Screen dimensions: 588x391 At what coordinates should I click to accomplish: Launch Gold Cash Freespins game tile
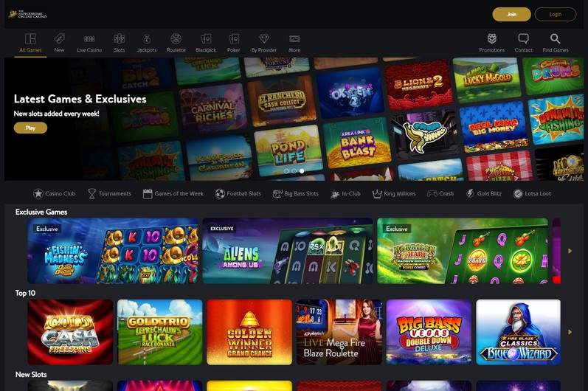pyautogui.click(x=70, y=332)
